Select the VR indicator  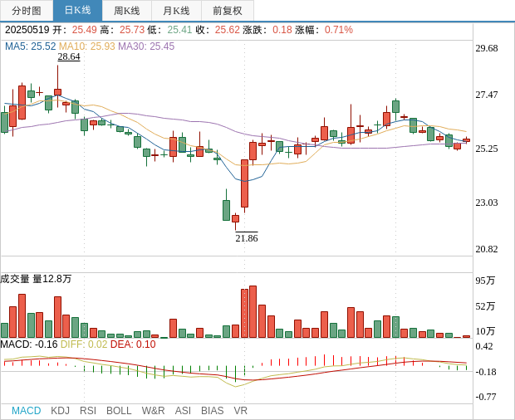tap(240, 411)
